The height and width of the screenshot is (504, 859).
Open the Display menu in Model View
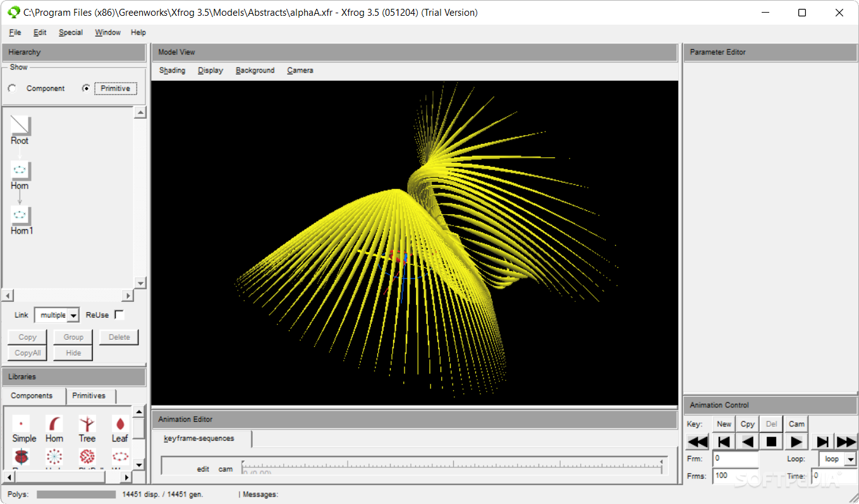pos(210,70)
